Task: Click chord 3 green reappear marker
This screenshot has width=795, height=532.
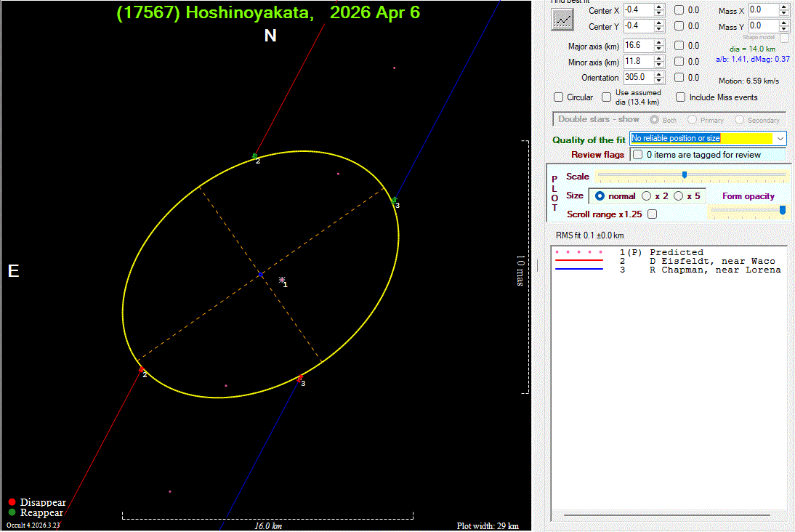Action: coord(395,200)
